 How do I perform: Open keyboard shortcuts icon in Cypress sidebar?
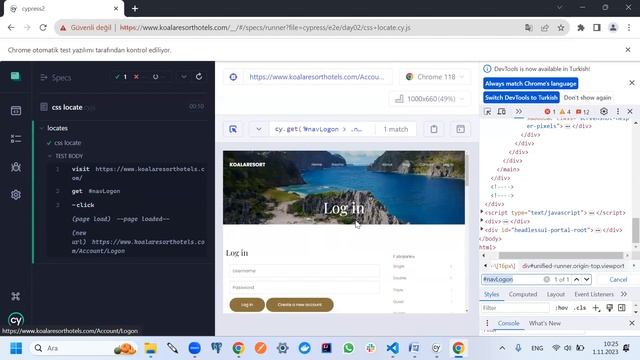coord(16,296)
